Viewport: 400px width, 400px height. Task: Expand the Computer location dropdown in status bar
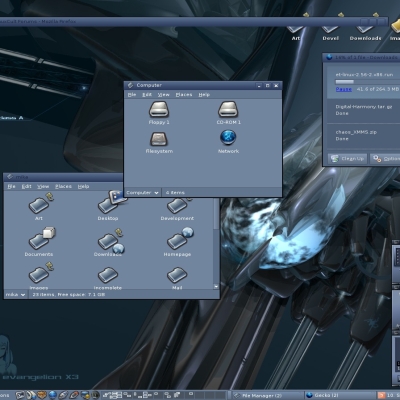(142, 193)
